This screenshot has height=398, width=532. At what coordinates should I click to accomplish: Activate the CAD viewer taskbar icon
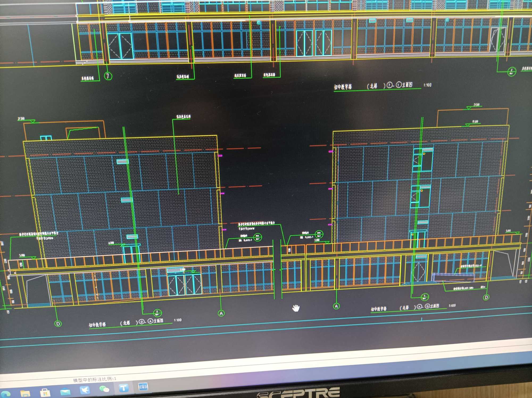(x=143, y=387)
